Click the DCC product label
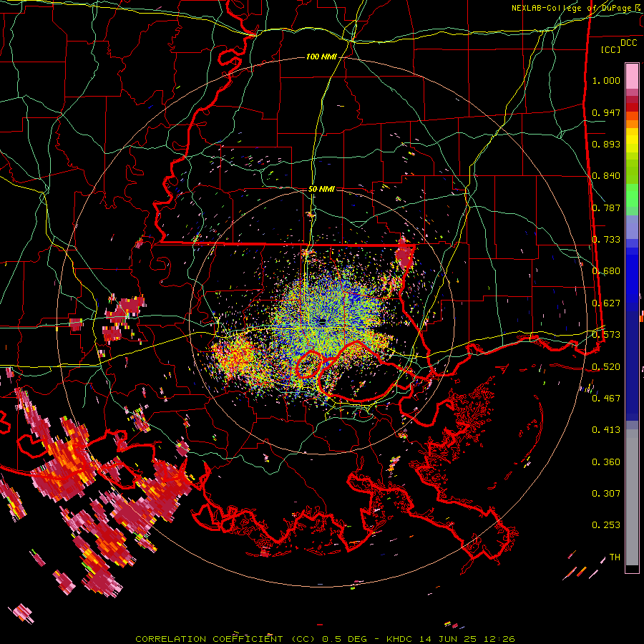The height and width of the screenshot is (644, 644). [628, 43]
